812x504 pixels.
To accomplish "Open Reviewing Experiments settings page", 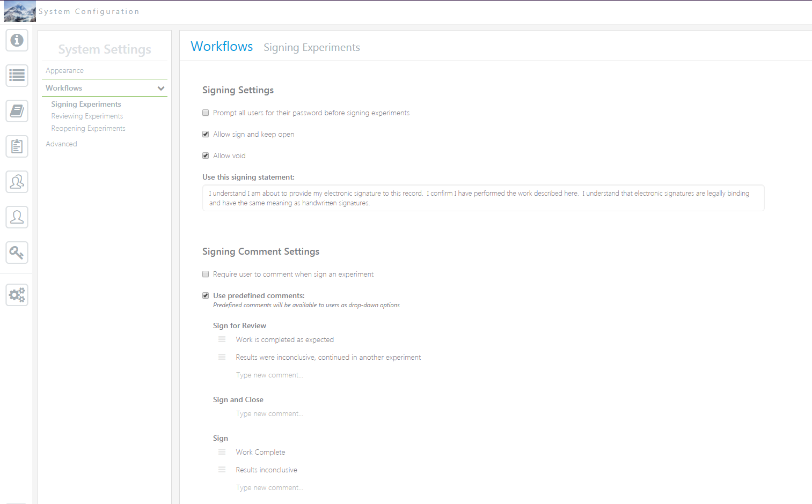I will coord(87,116).
